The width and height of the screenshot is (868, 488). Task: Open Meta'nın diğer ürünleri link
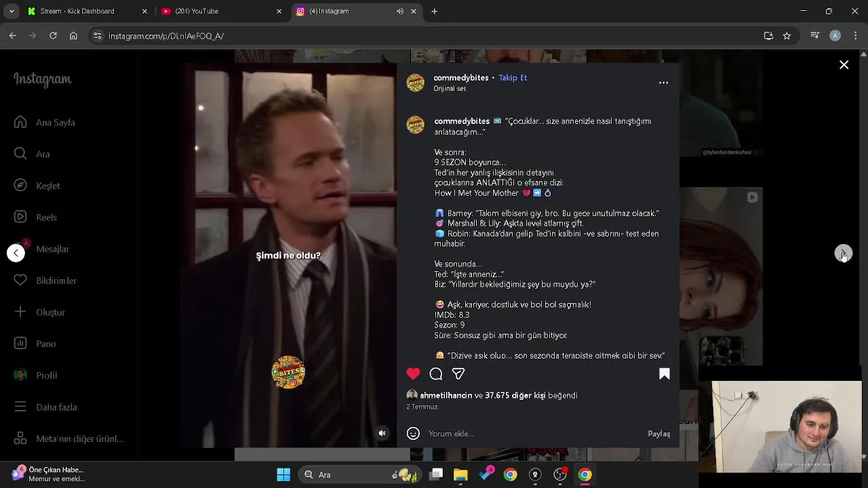coord(69,439)
